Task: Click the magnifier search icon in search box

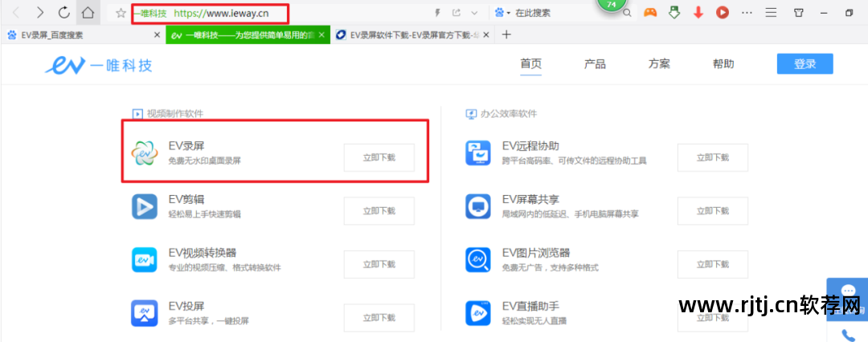Action: click(627, 14)
